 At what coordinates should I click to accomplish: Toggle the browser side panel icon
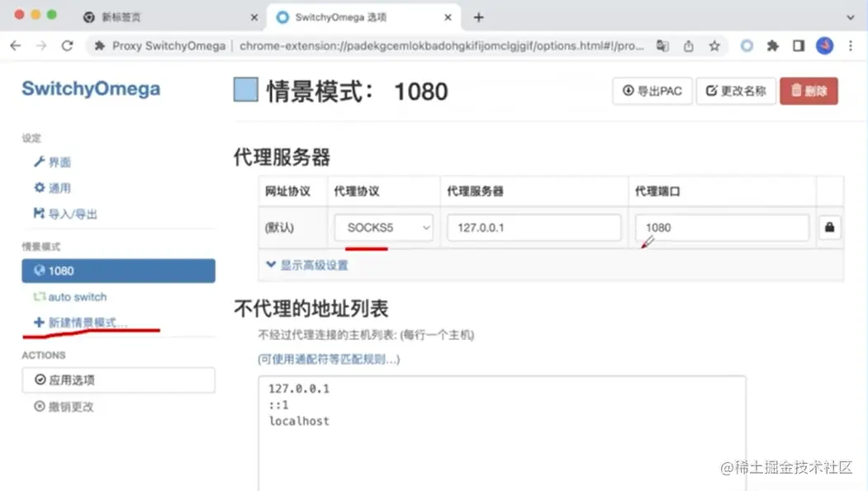(799, 46)
